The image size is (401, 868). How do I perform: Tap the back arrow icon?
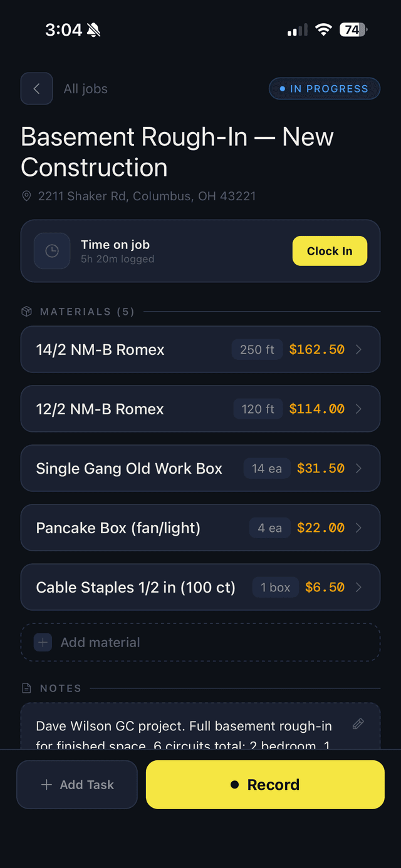click(x=36, y=89)
